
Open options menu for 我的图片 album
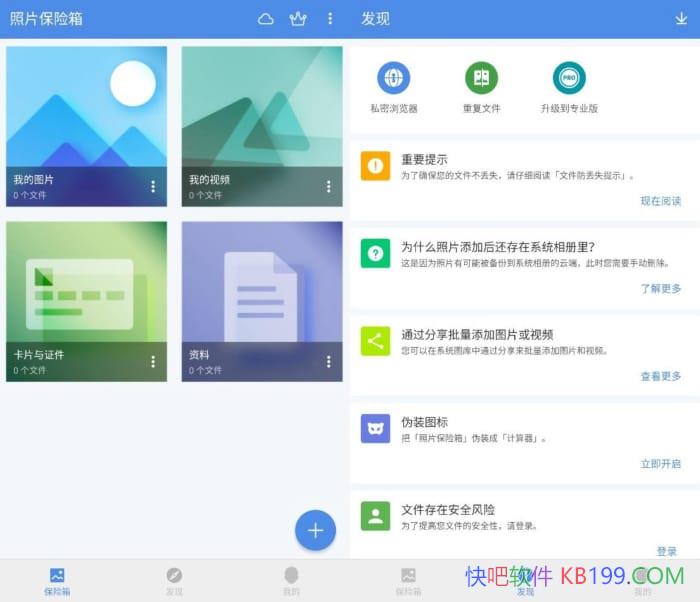point(153,187)
